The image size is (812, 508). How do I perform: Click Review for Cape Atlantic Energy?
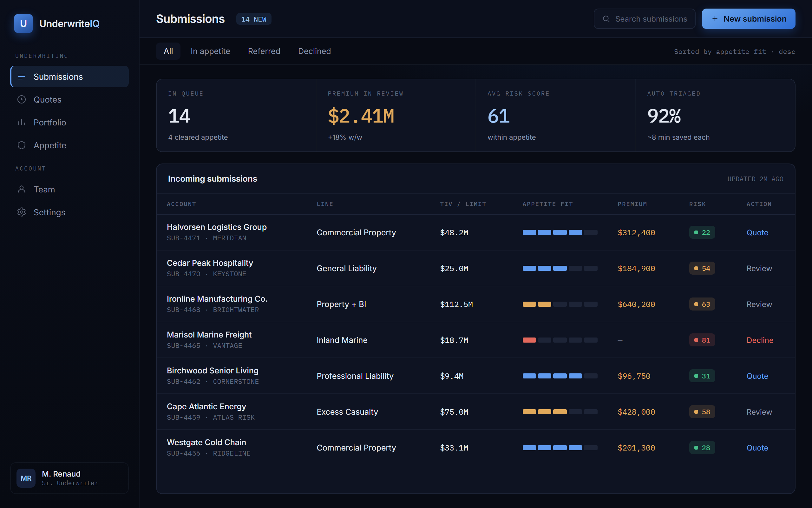pyautogui.click(x=759, y=412)
